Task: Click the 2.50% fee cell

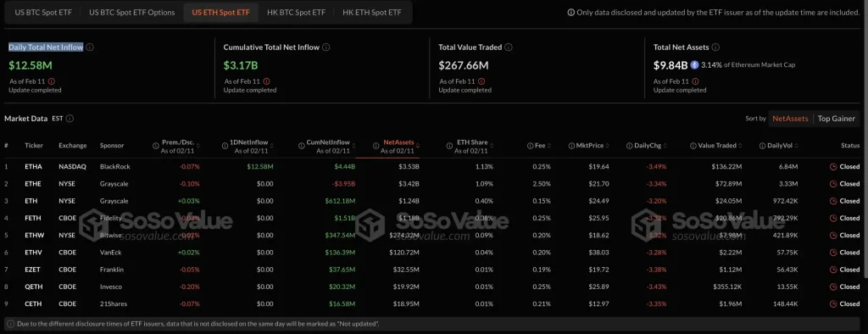Action: coord(542,184)
